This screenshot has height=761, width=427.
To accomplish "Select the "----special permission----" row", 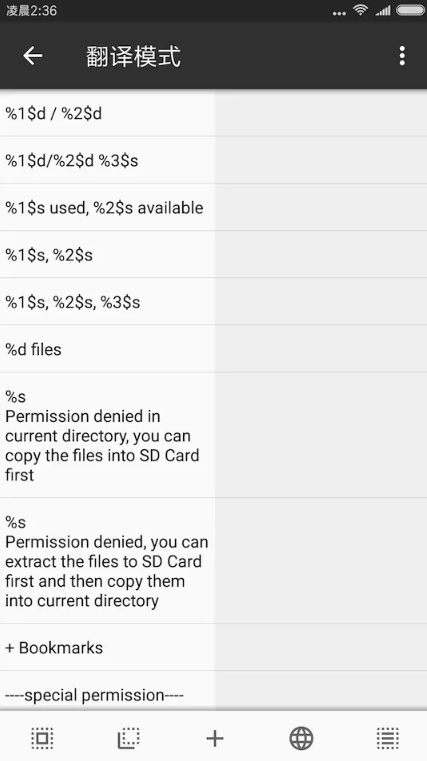I will 107,692.
